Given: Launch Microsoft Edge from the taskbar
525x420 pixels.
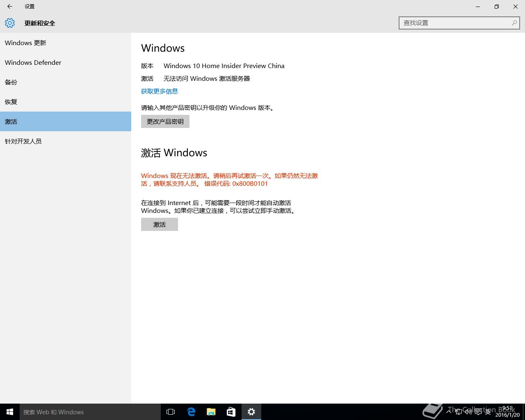Looking at the screenshot, I should pos(191,412).
